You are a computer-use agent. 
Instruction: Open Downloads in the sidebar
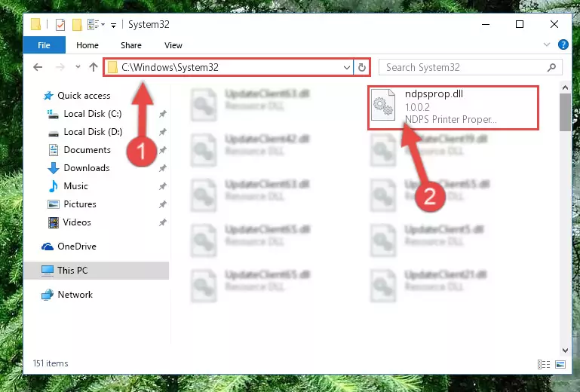pos(87,168)
